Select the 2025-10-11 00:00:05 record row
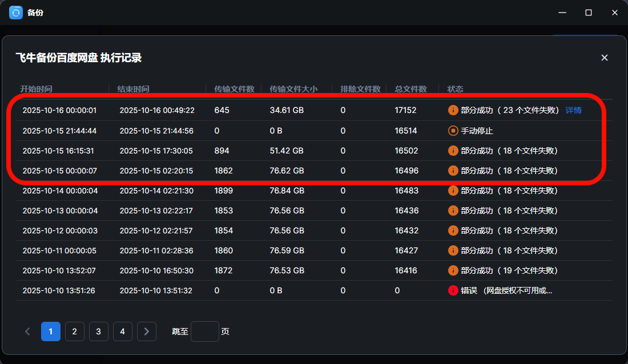This screenshot has height=364, width=628. point(228,250)
